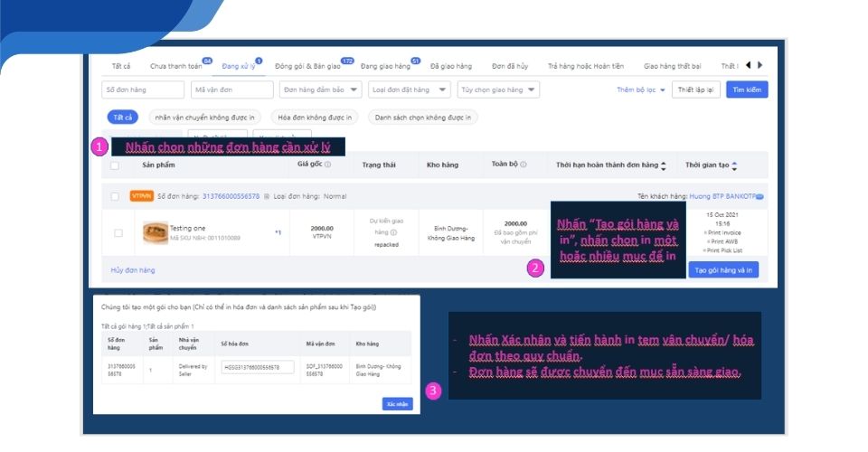Open Tùy chọn giao hàng dropdown
Screen dimensions: 868x452
[498, 89]
